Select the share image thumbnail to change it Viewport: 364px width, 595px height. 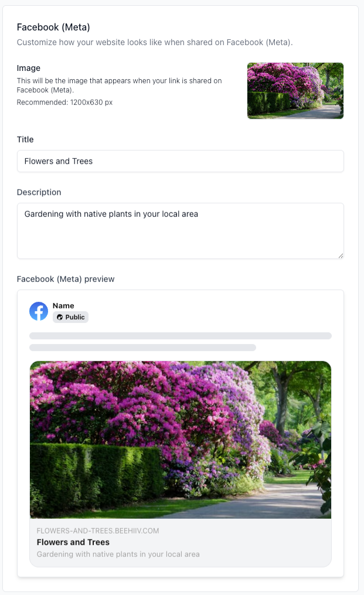[x=295, y=91]
